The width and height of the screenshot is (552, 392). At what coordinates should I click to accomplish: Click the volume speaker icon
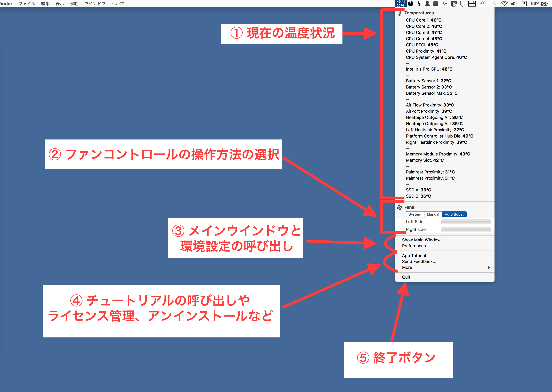(x=514, y=3)
